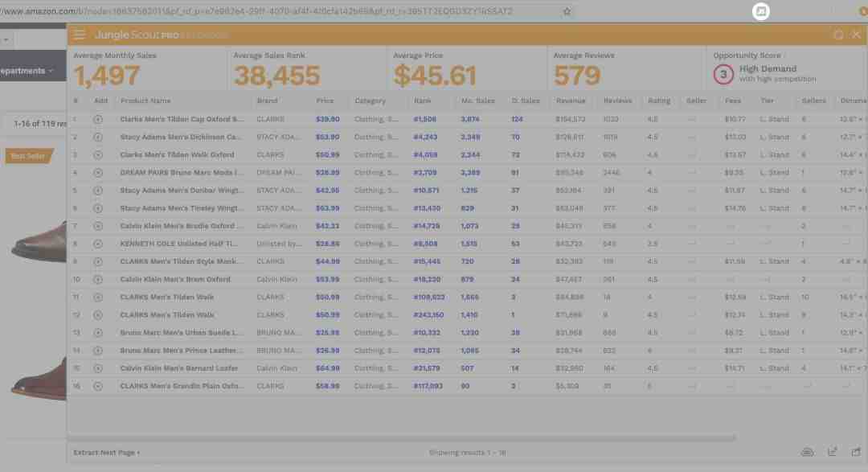
Task: Close the Jungle Scout popup window
Action: [857, 35]
